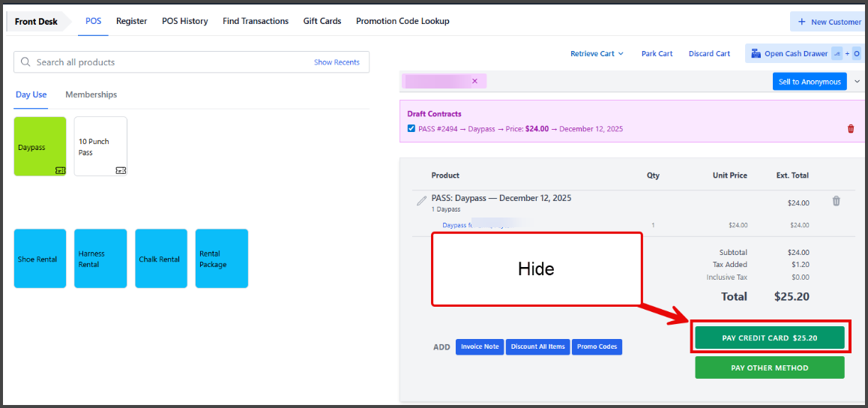Click the Search all products field
This screenshot has width=868, height=408.
click(x=165, y=62)
